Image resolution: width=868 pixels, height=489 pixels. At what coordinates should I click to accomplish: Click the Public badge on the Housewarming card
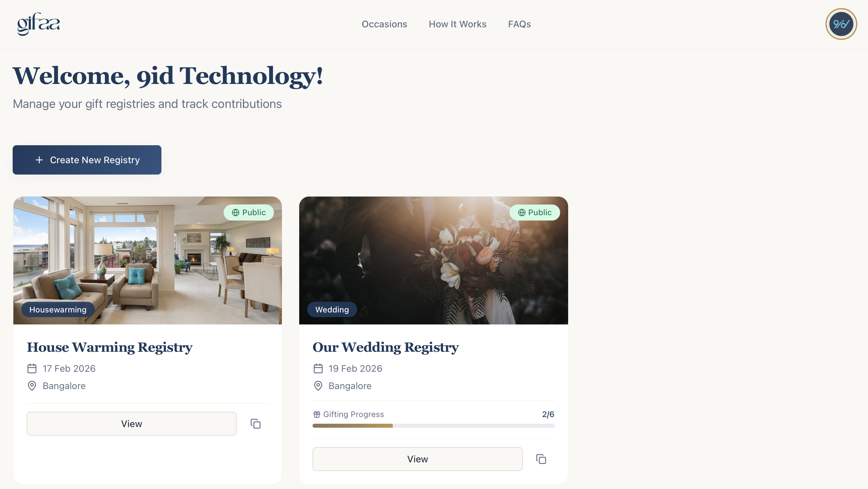tap(249, 213)
